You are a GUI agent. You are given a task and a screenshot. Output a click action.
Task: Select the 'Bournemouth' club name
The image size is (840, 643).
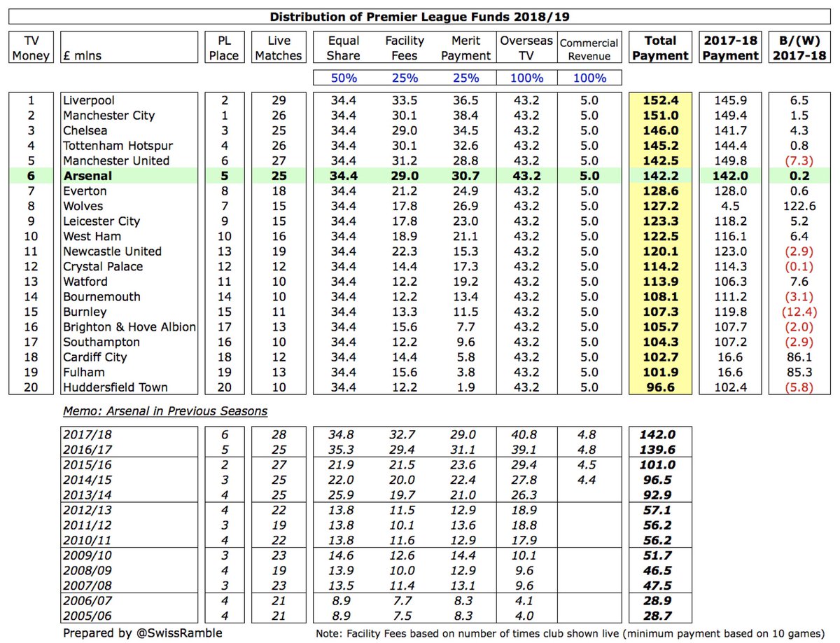[x=101, y=296]
